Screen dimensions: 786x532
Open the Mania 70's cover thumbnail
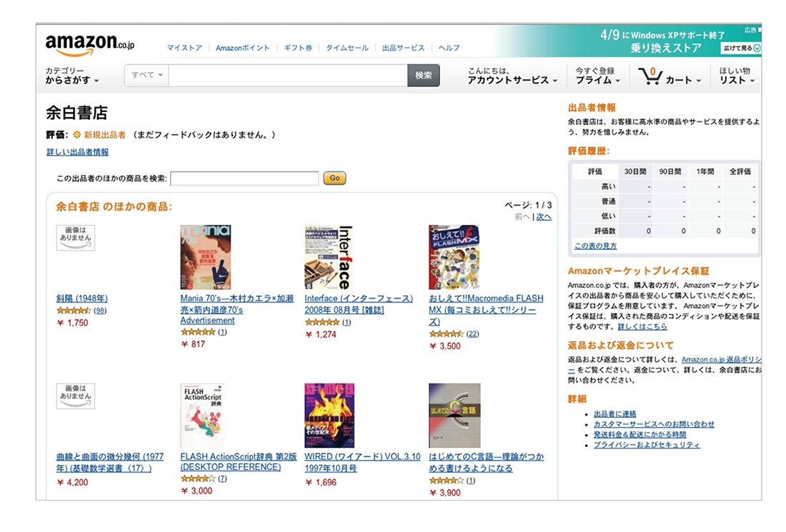click(x=206, y=257)
